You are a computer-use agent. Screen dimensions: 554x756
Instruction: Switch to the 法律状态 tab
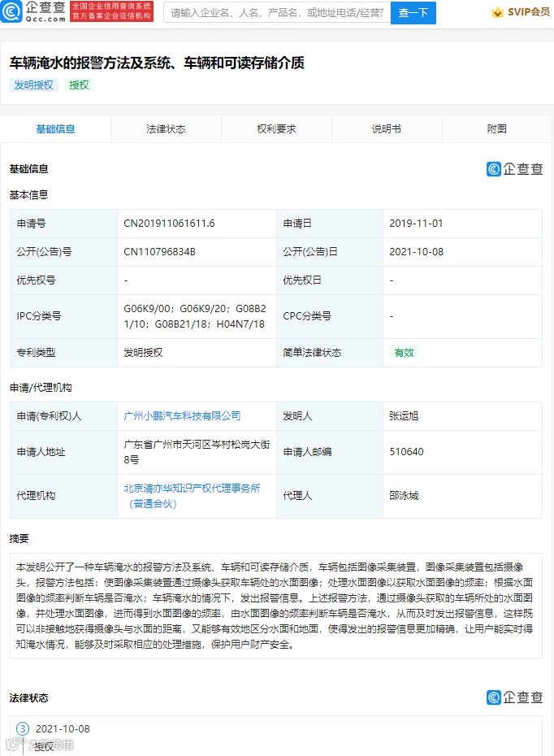point(166,128)
